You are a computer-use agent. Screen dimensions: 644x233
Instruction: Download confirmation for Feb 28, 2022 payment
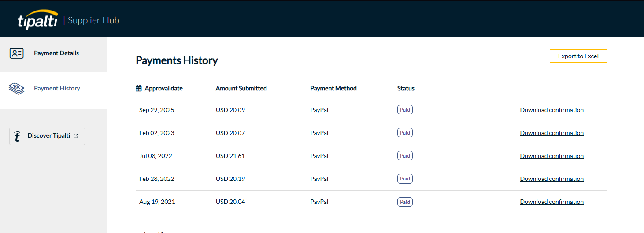point(551,179)
